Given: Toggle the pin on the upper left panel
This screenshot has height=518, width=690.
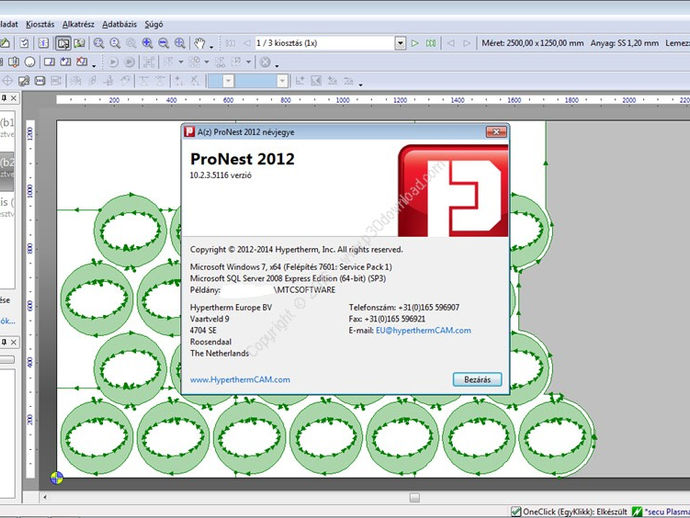Looking at the screenshot, I should click(4, 98).
